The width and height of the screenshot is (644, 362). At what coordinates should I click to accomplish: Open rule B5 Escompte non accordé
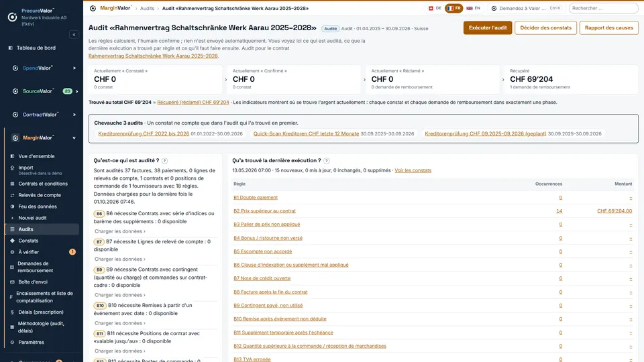point(263,251)
